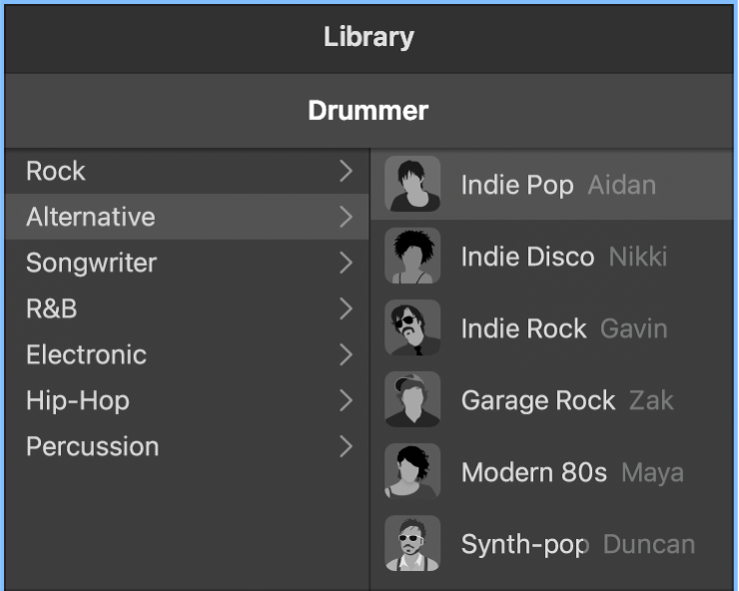The width and height of the screenshot is (739, 591).
Task: Click the drummer name Zak
Action: point(651,400)
